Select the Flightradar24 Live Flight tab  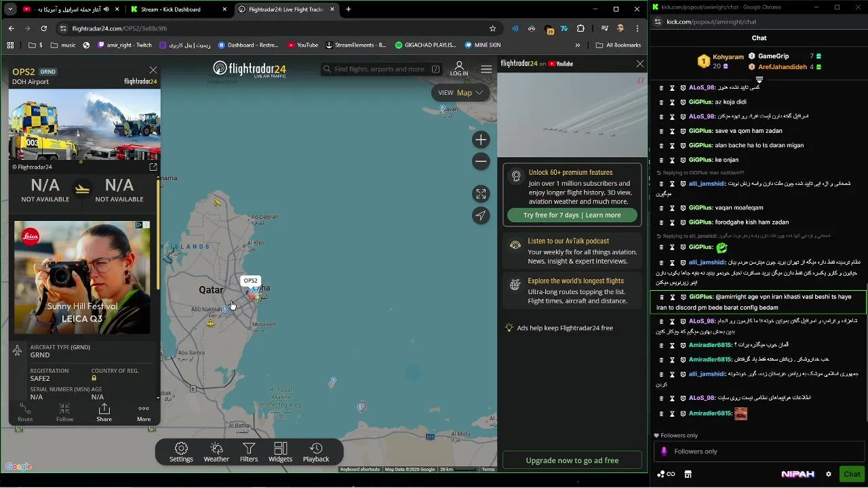285,9
